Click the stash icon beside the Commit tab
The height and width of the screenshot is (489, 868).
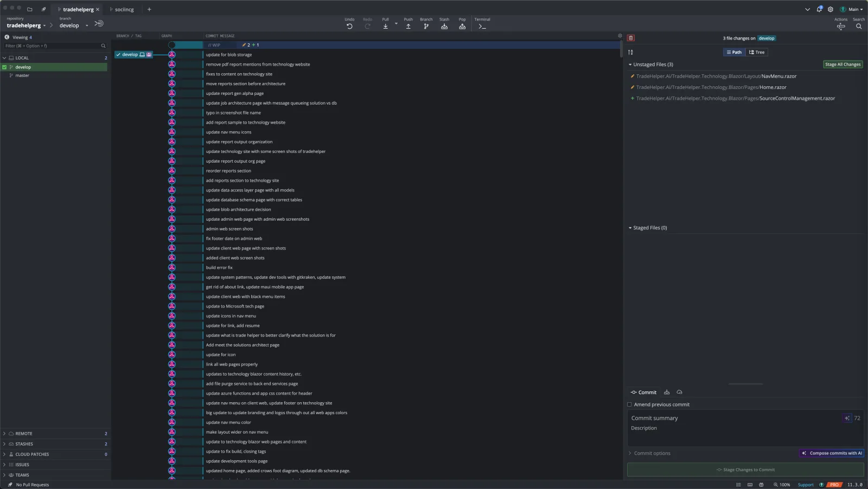(x=667, y=392)
